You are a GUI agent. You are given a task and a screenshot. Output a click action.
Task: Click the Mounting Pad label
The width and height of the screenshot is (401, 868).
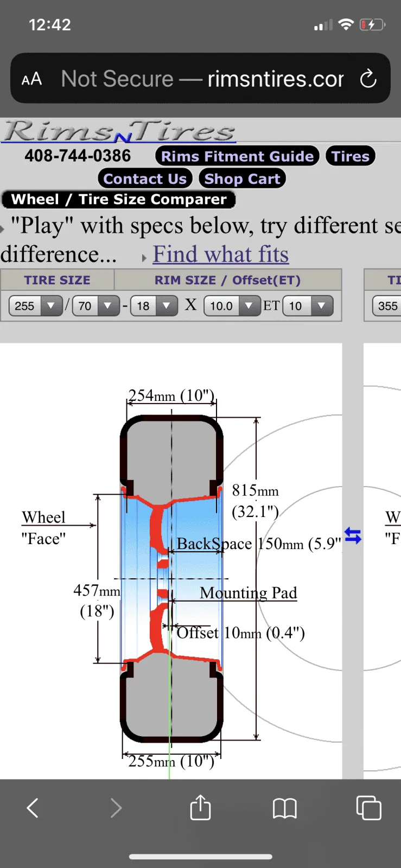click(x=249, y=592)
